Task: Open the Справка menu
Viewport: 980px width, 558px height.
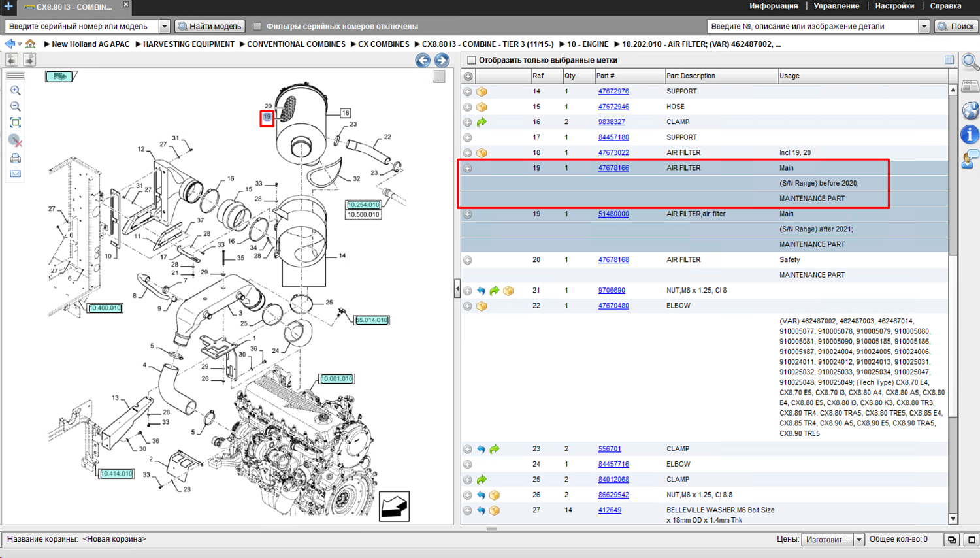Action: [945, 7]
